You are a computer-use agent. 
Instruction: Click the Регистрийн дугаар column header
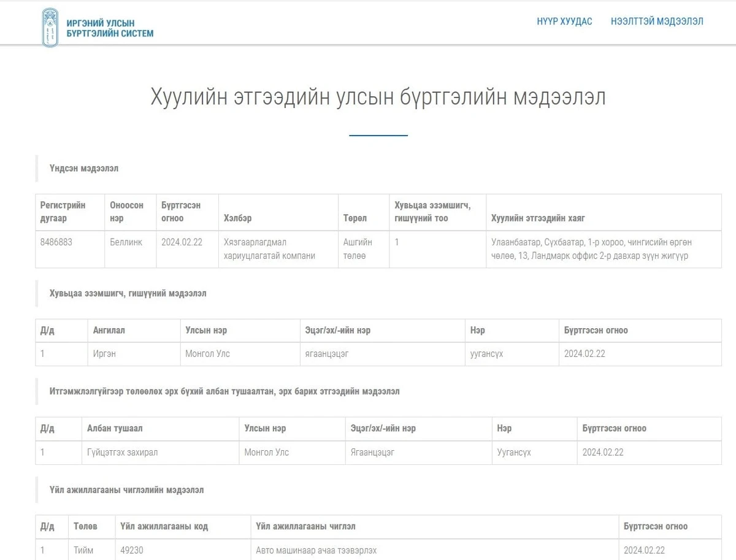(63, 212)
